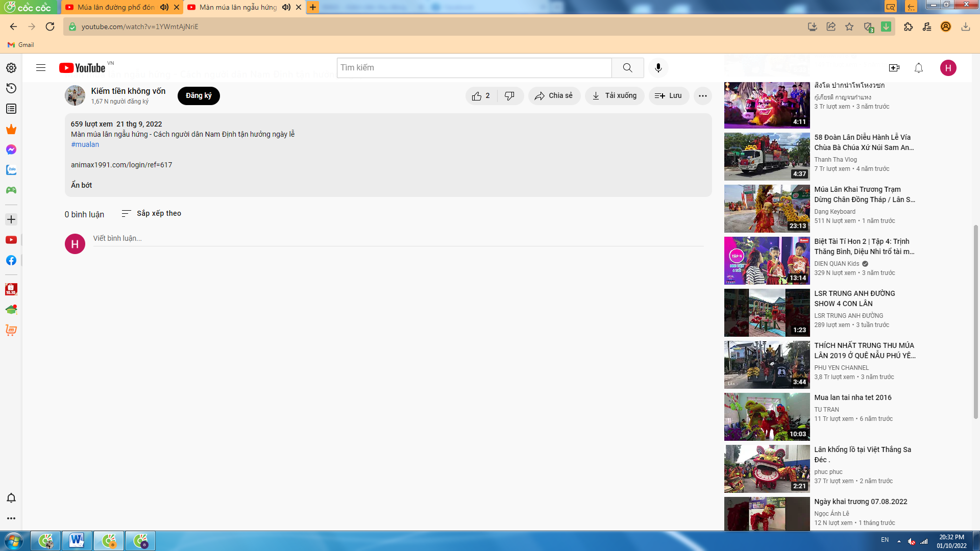Open the Chia sẻ share dialog
980x551 pixels.
pyautogui.click(x=554, y=96)
